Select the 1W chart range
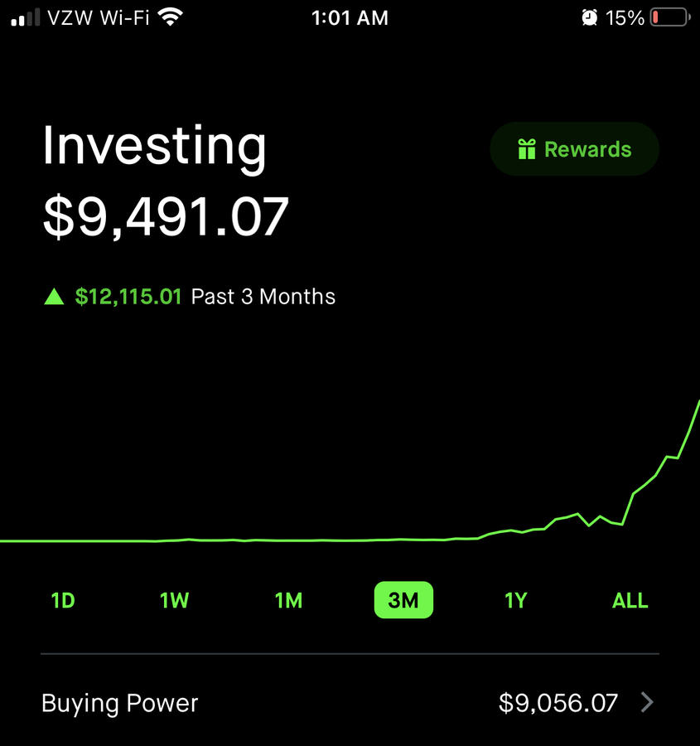Screen dimensions: 700x746 (x=174, y=600)
